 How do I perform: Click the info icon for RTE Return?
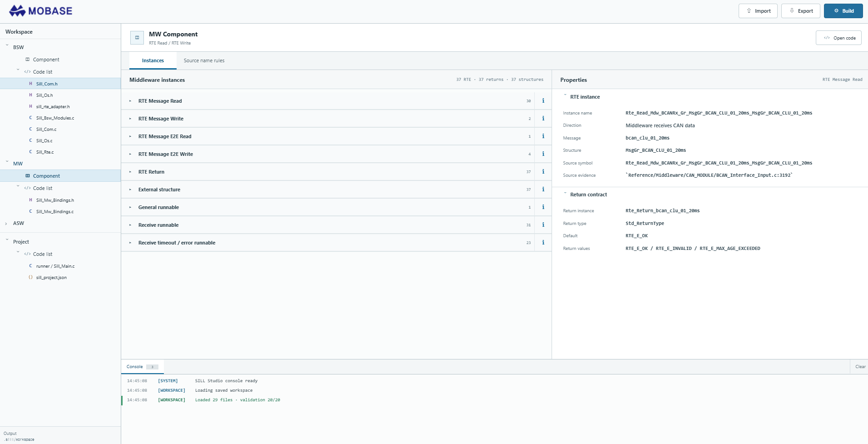coord(543,172)
